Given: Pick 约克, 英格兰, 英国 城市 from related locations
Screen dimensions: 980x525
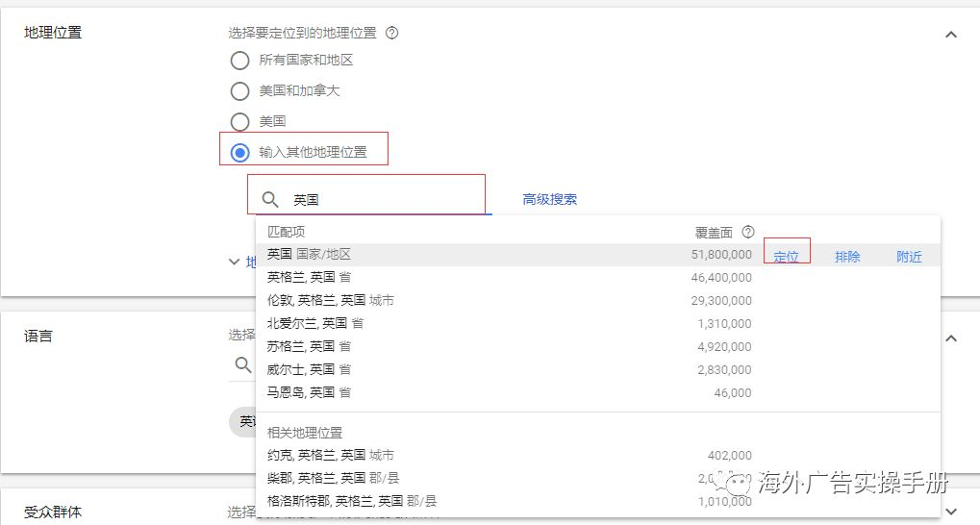Looking at the screenshot, I should tap(331, 455).
